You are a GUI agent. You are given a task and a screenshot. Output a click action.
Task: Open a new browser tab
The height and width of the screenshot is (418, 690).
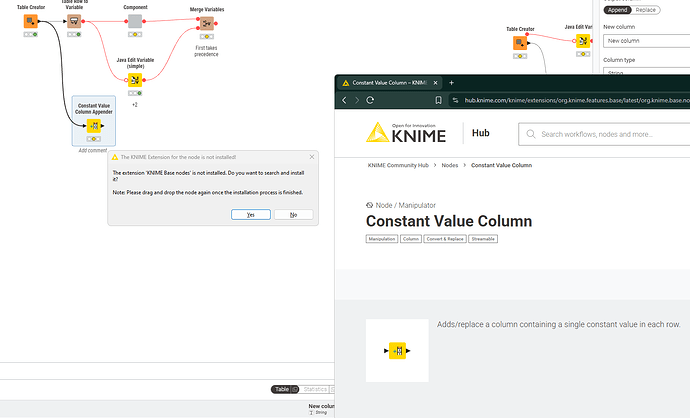tap(451, 82)
